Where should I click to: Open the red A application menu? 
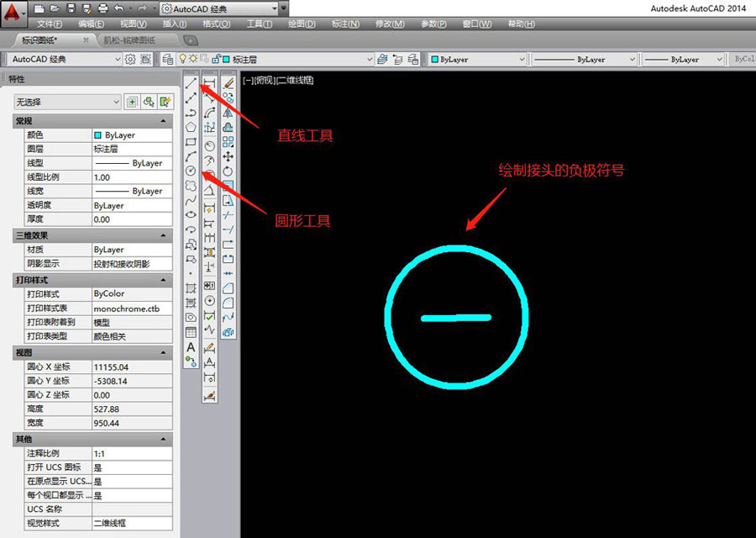14,13
